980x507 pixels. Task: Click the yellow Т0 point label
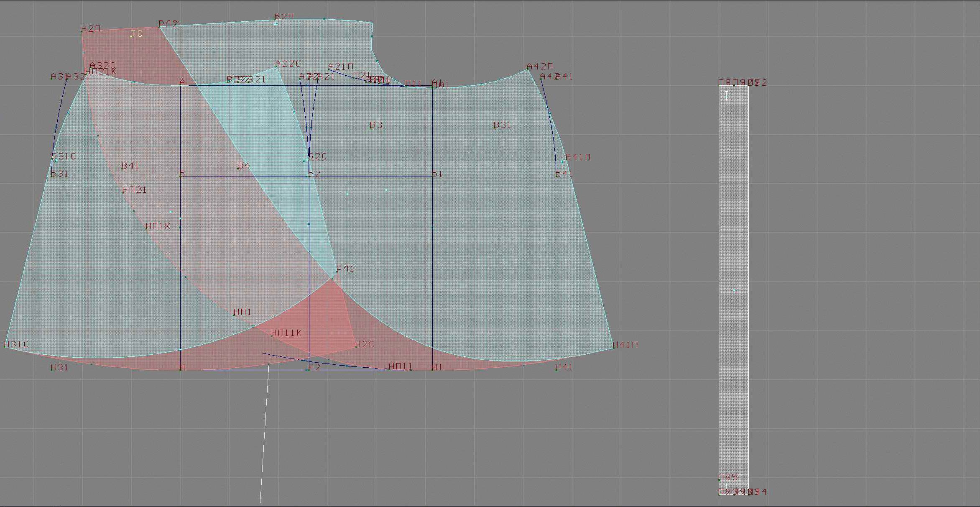pyautogui.click(x=137, y=33)
